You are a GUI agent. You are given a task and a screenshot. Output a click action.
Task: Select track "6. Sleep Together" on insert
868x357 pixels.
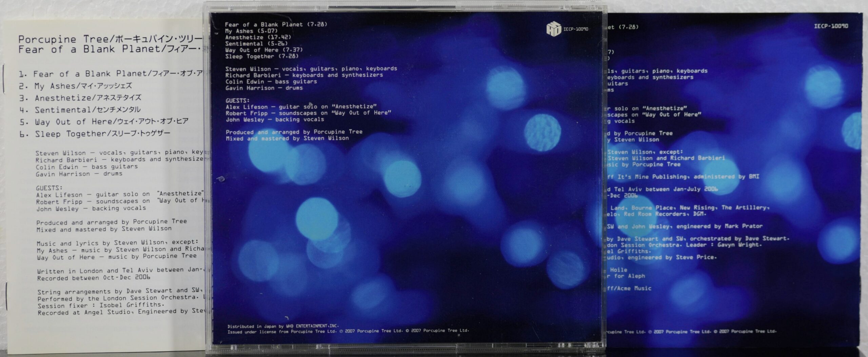click(x=95, y=134)
